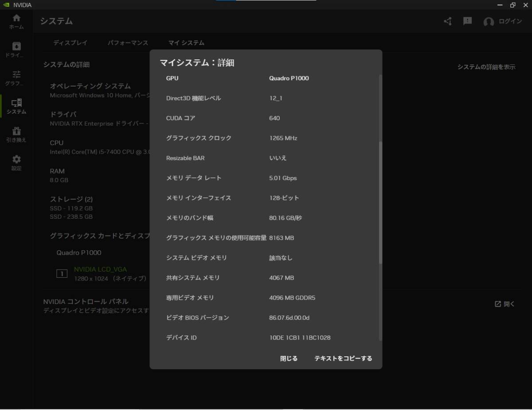This screenshot has height=410, width=532.
Task: Click the メモリ インターフェイス label
Action: click(x=199, y=198)
